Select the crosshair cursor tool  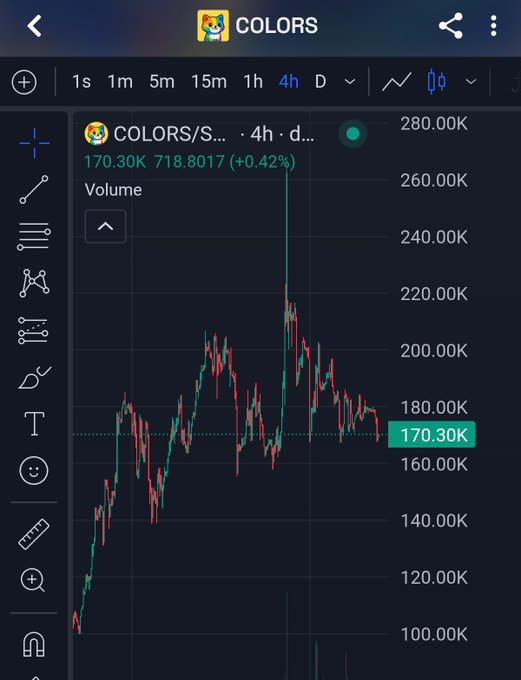point(34,143)
